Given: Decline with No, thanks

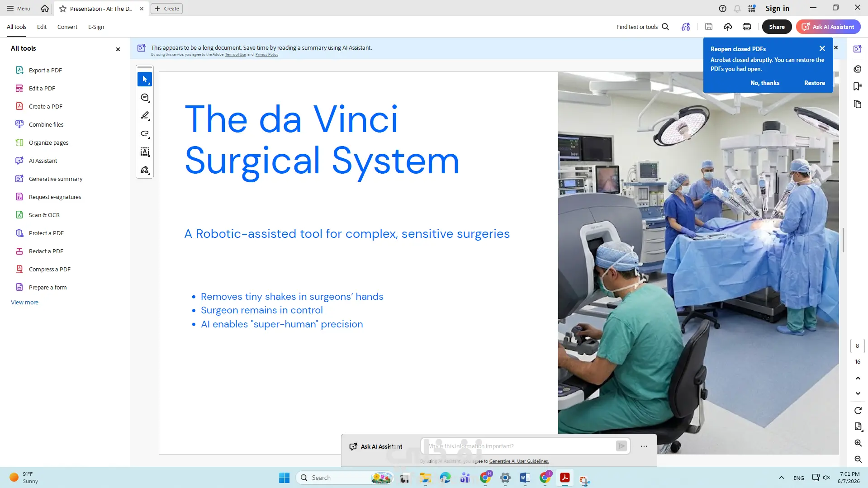Looking at the screenshot, I should click(x=764, y=83).
